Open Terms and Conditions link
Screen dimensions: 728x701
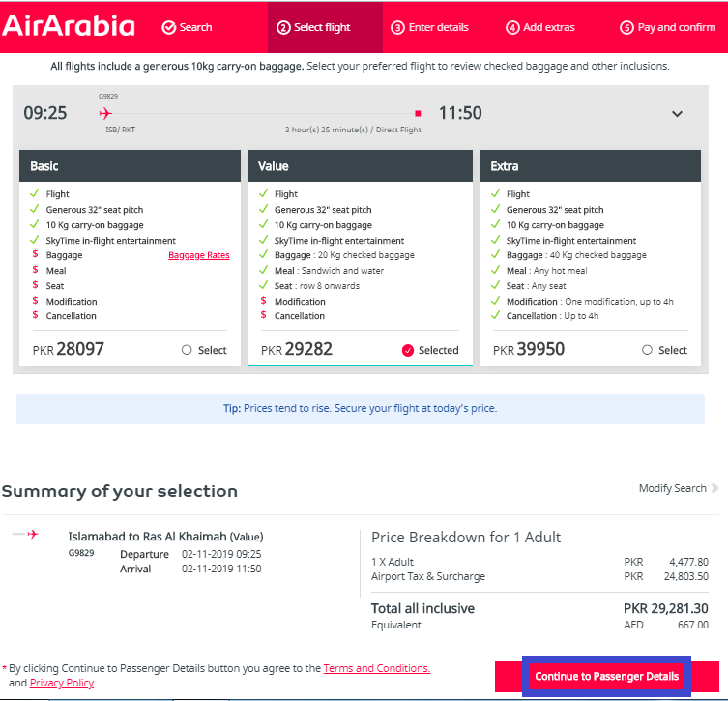coord(376,668)
